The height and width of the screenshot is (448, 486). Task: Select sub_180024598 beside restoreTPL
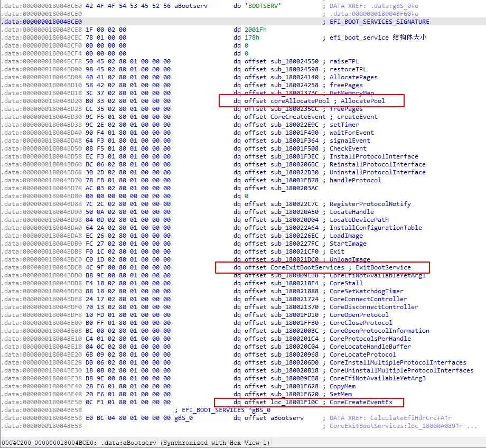pyautogui.click(x=294, y=69)
